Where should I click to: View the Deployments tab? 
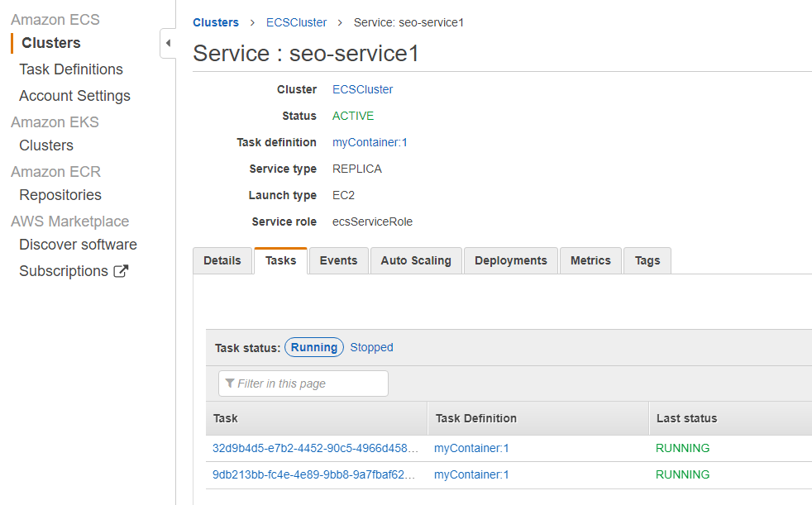(511, 260)
